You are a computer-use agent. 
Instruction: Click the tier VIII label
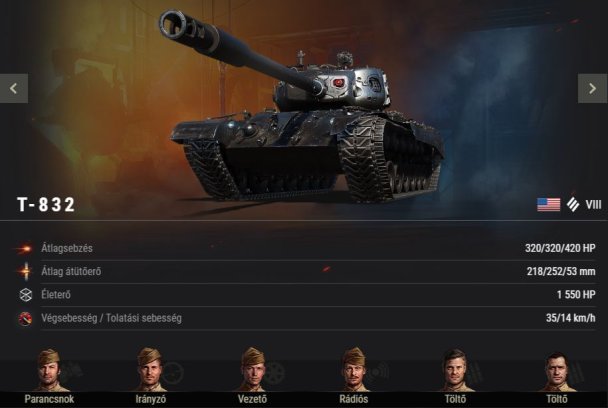[x=593, y=204]
